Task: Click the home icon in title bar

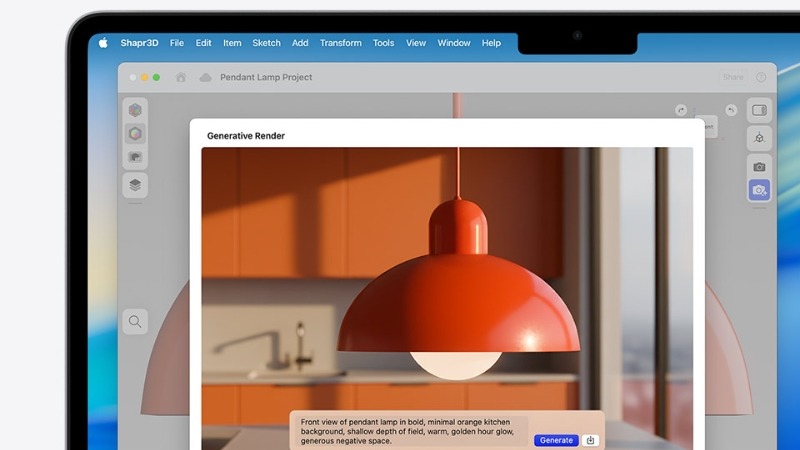Action: pos(181,77)
